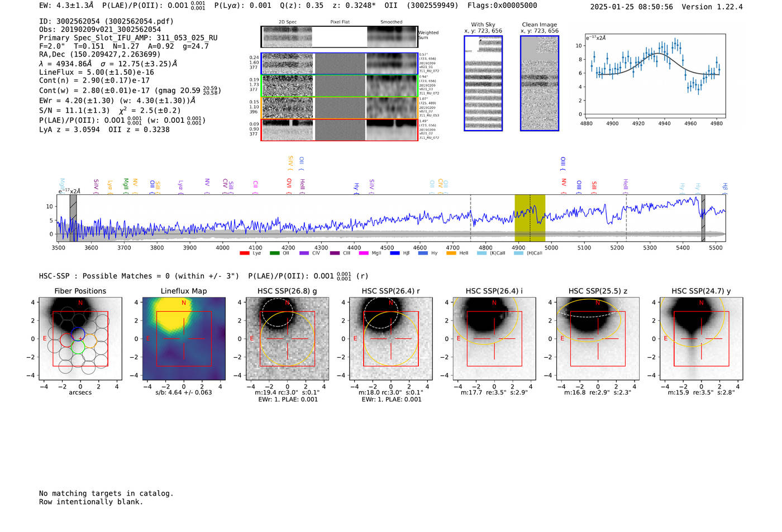Select the green-bordered 2D spectrum row
Image resolution: width=782 pixels, height=532 pixels.
tap(339, 86)
